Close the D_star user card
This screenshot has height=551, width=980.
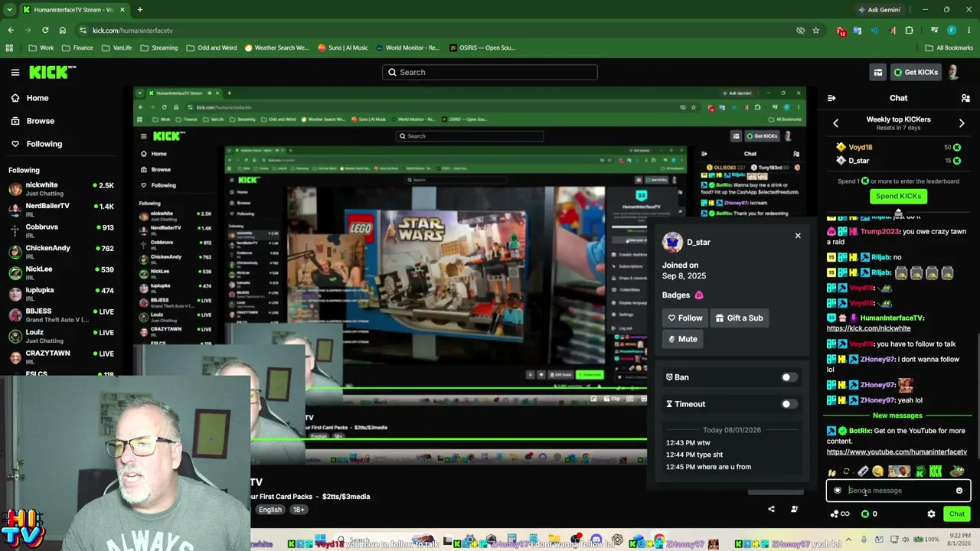coord(798,236)
